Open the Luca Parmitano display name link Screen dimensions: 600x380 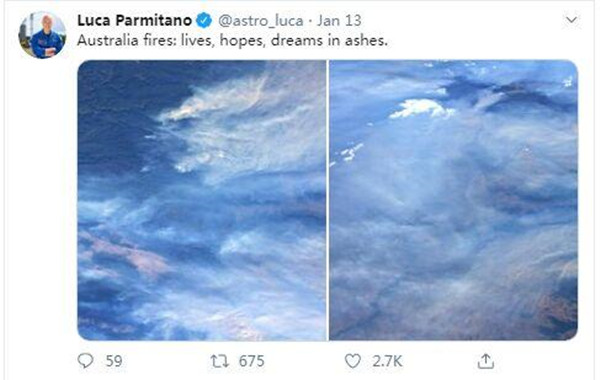coord(135,20)
